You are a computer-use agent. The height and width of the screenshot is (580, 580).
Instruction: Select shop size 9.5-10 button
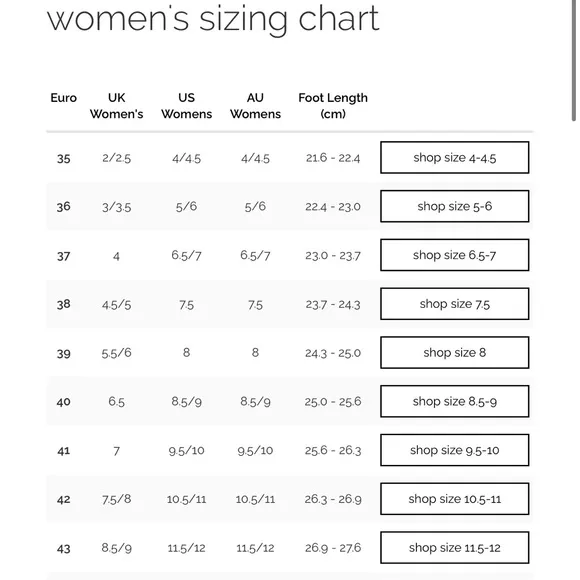455,450
